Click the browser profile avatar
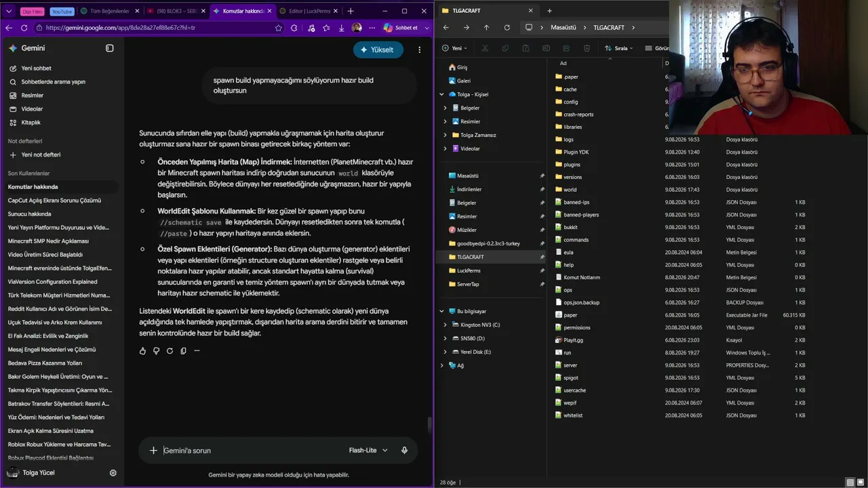 point(357,28)
